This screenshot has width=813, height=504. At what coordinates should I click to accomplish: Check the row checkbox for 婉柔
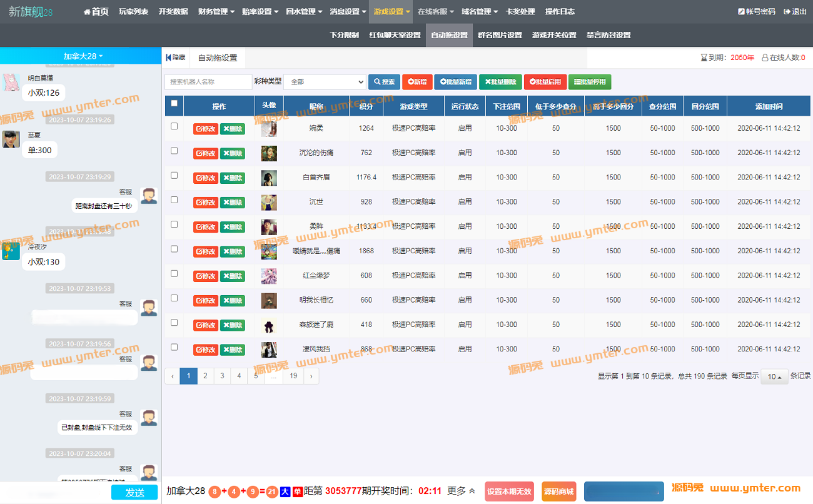pyautogui.click(x=174, y=126)
